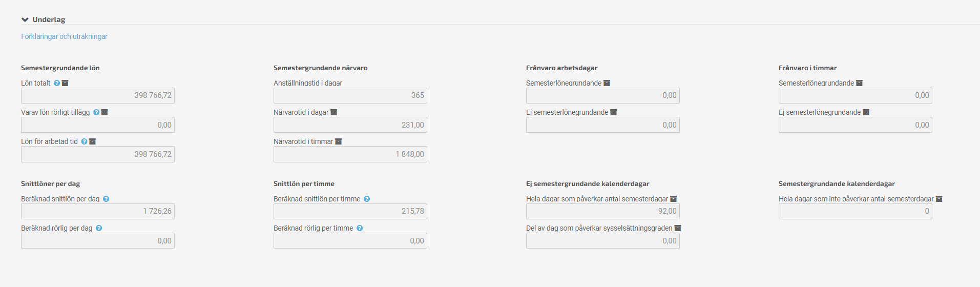This screenshot has width=980, height=287.
Task: Click archive icon beside Del av dag som påverkar sysselsättningsgraden
Action: 678,228
